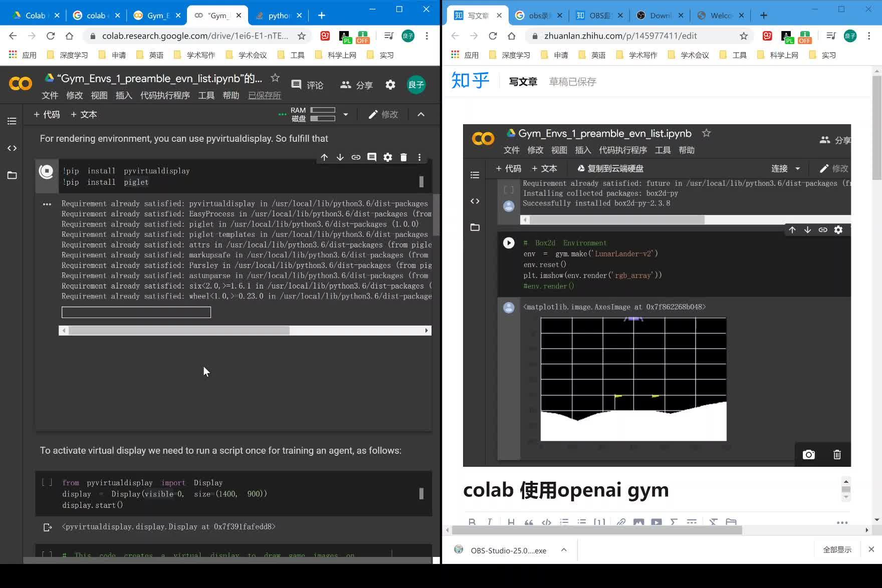Click the 分享 share button in Colab

pyautogui.click(x=356, y=85)
